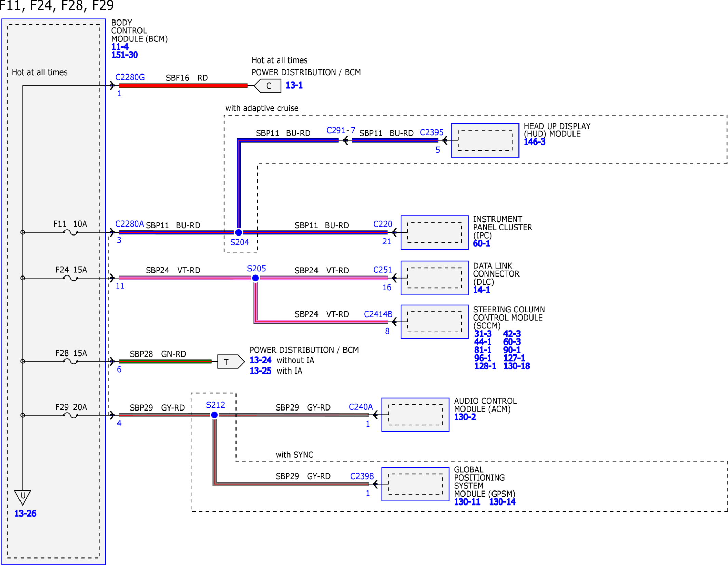This screenshot has height=565, width=728.
Task: Click the 13-1 page reference link
Action: (x=294, y=85)
